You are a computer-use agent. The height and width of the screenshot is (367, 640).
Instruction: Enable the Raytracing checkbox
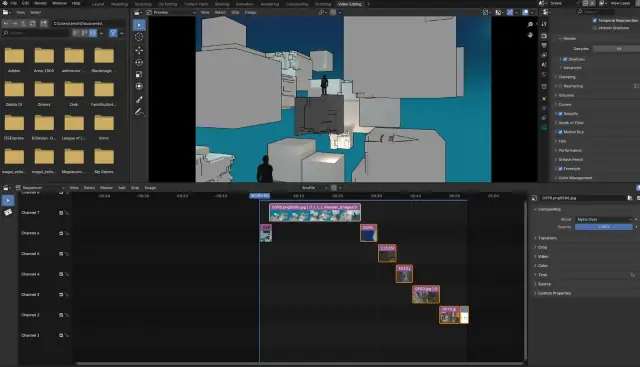point(560,86)
